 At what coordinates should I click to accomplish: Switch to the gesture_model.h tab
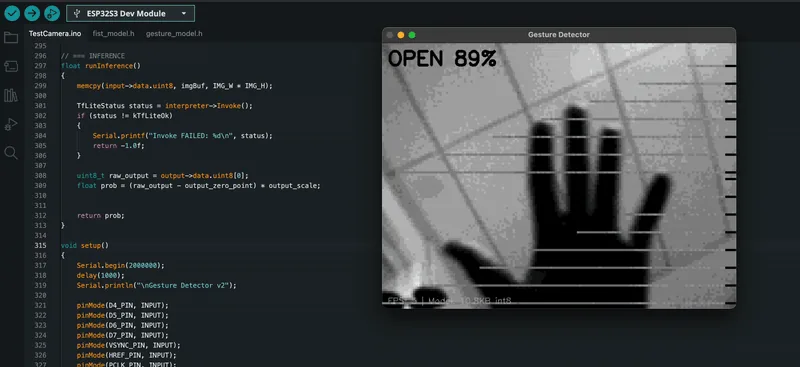click(x=174, y=34)
